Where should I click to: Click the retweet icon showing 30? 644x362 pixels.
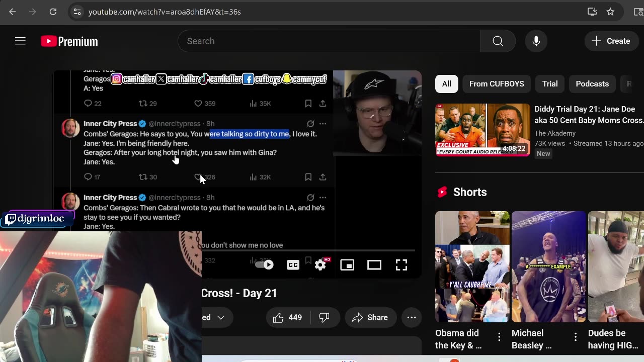[143, 177]
